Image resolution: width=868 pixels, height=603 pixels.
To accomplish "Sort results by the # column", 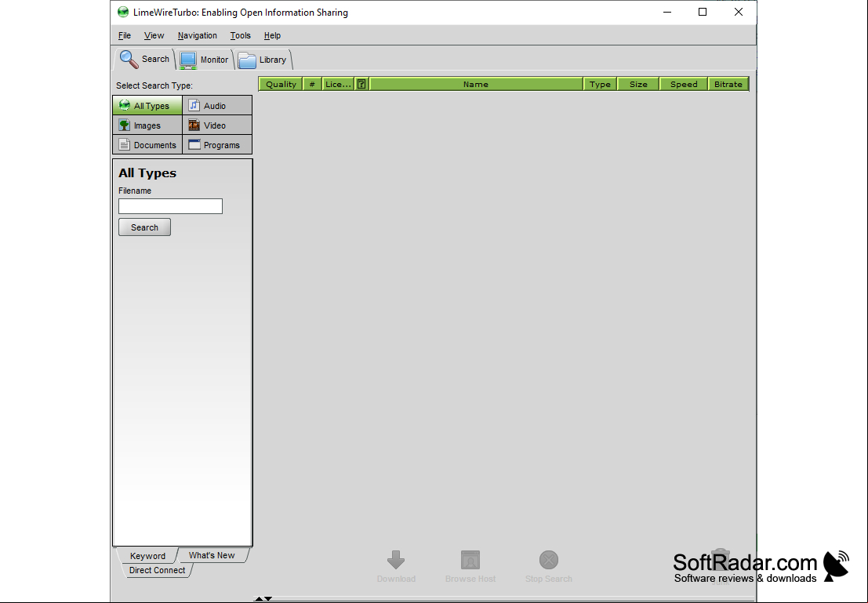I will pos(312,84).
